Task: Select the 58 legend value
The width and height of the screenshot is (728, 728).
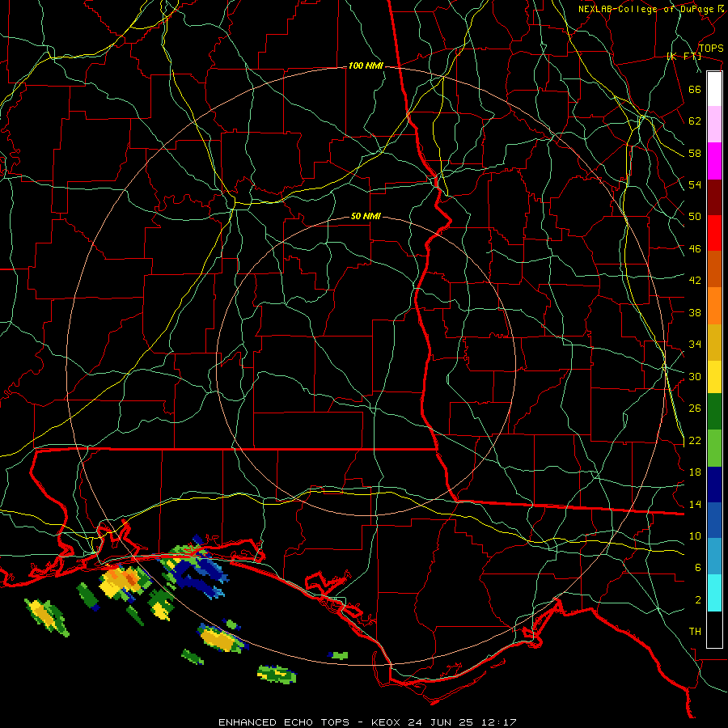Action: pos(695,153)
